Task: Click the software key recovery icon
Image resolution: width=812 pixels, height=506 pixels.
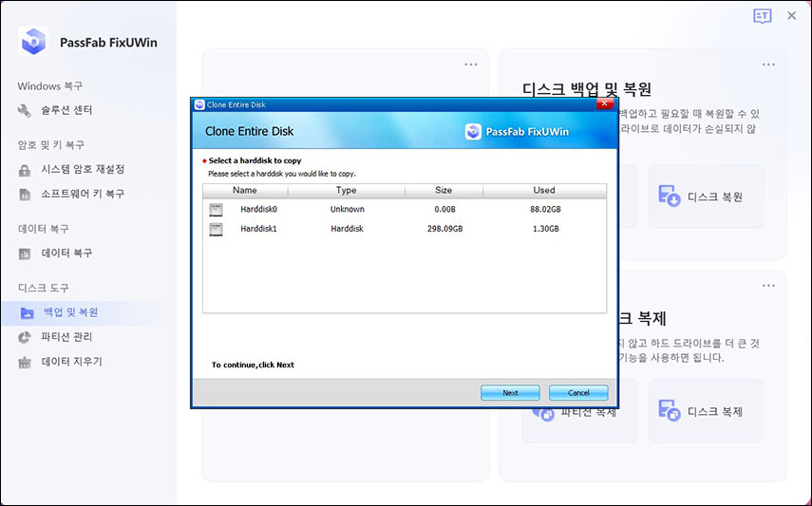Action: tap(25, 194)
